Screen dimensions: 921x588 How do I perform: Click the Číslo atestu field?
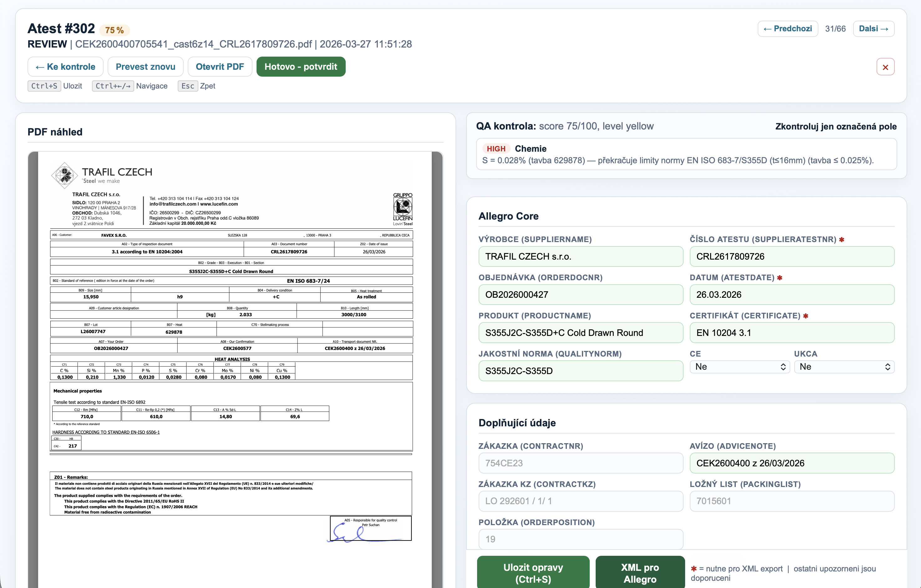[791, 256]
